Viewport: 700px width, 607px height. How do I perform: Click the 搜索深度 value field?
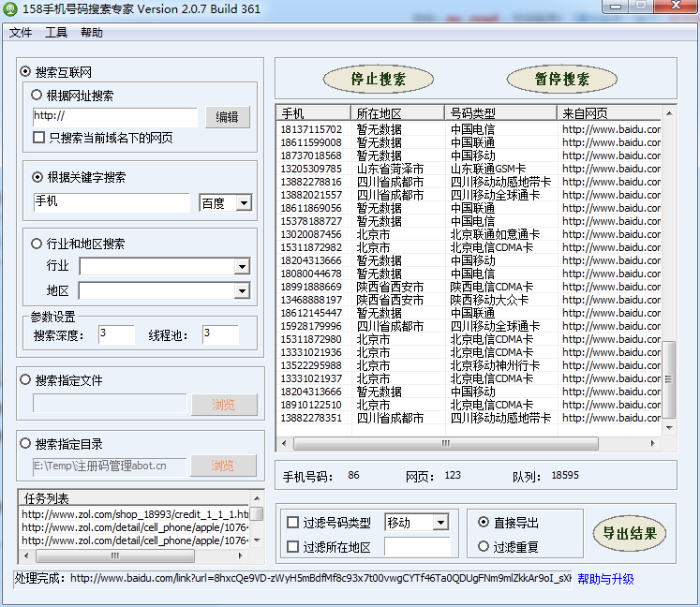tap(116, 334)
